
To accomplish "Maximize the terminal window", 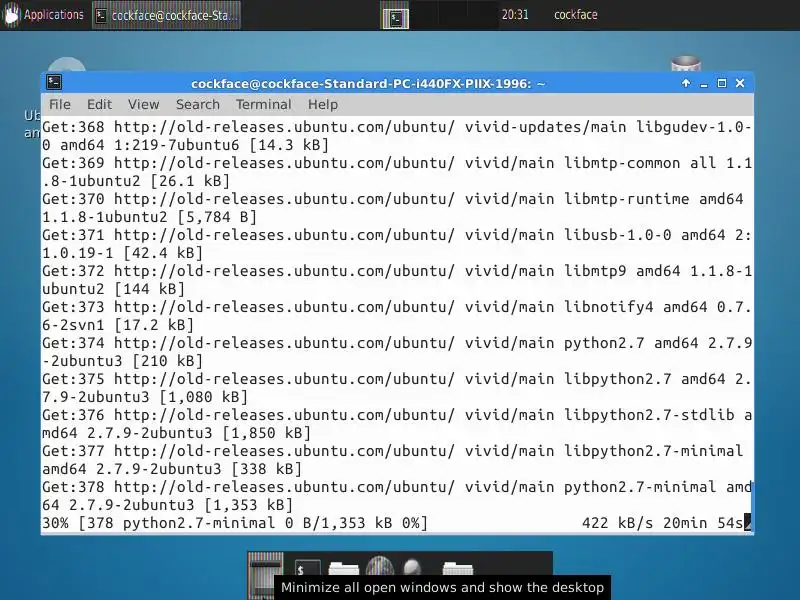I will (x=722, y=83).
